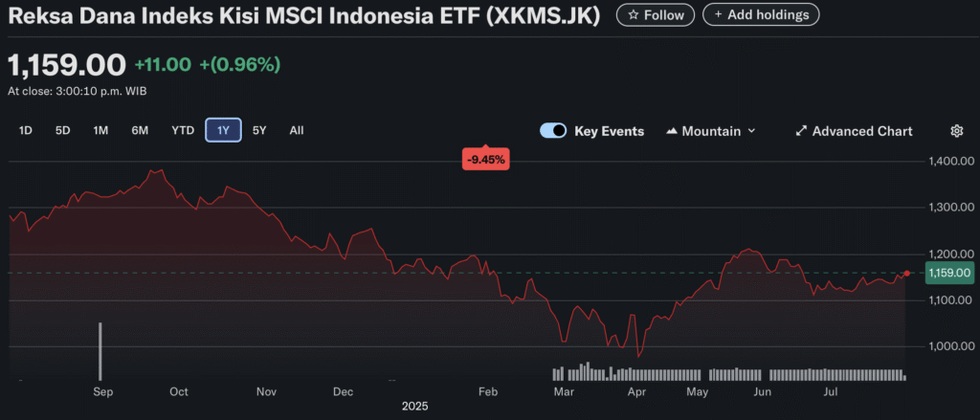Select the 6M time range

[140, 131]
